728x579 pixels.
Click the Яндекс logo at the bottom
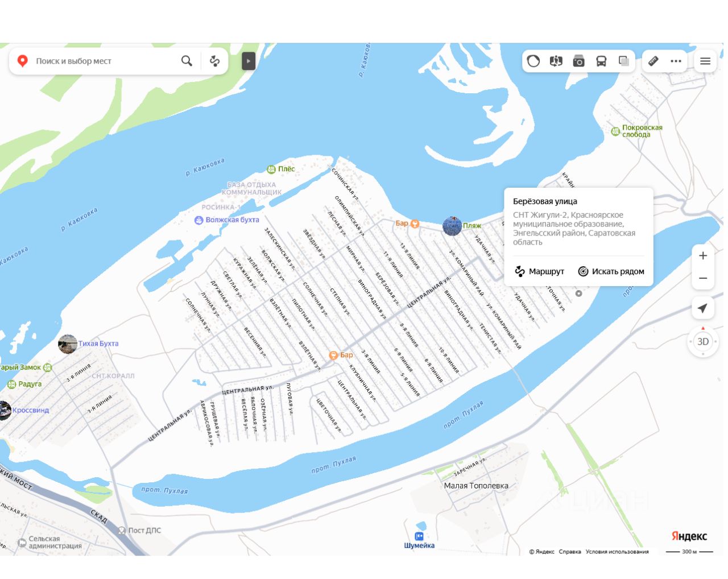tap(689, 536)
